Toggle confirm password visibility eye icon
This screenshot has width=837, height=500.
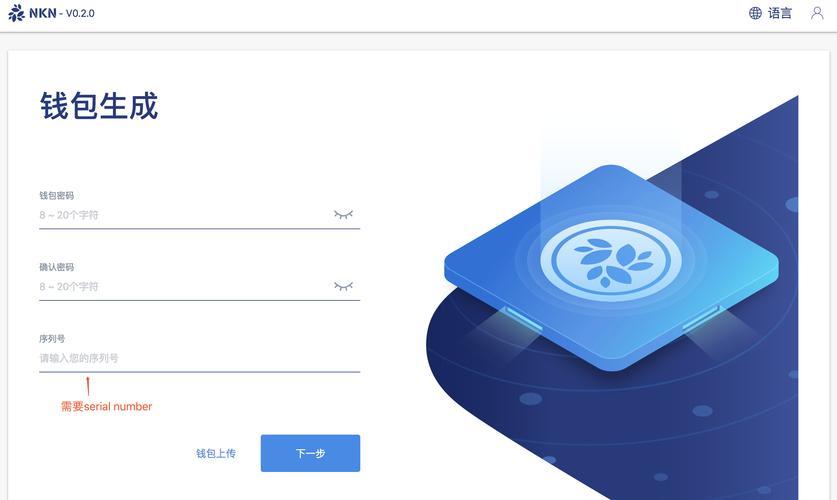click(343, 286)
